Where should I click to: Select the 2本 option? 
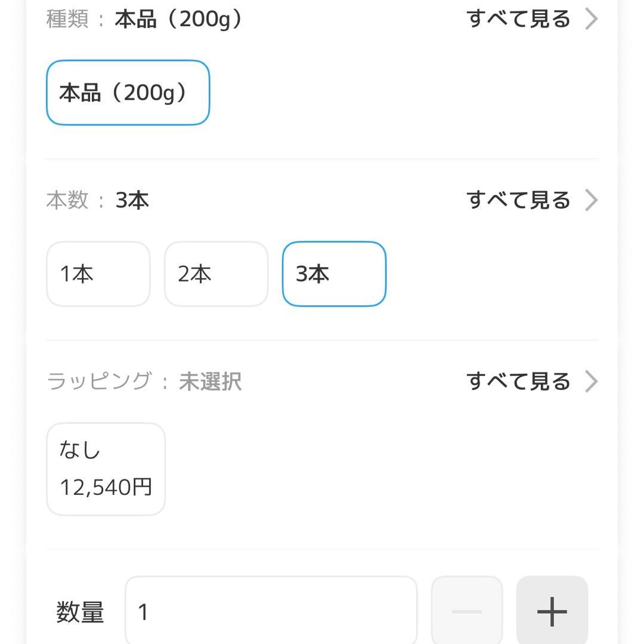click(x=216, y=274)
